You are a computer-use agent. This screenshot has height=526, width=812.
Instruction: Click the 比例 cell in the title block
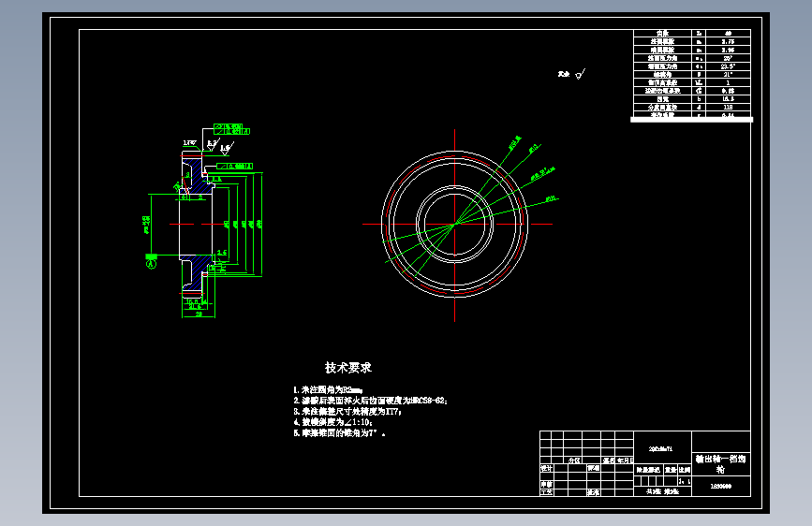685,470
